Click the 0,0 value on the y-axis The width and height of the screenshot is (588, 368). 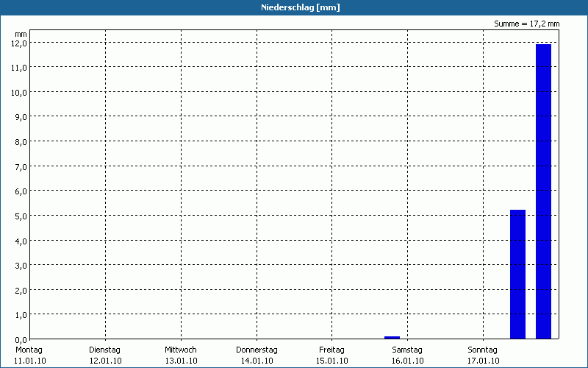[x=21, y=340]
